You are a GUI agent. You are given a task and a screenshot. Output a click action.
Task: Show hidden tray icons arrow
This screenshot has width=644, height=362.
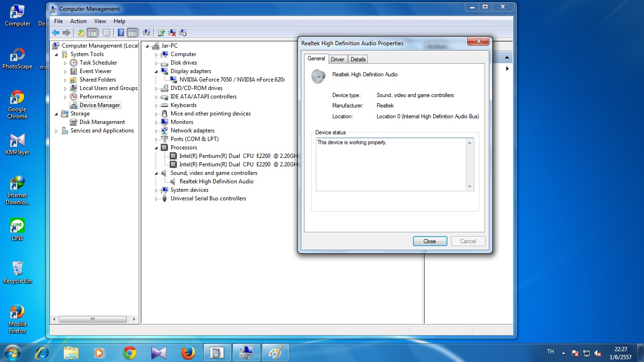pyautogui.click(x=563, y=353)
